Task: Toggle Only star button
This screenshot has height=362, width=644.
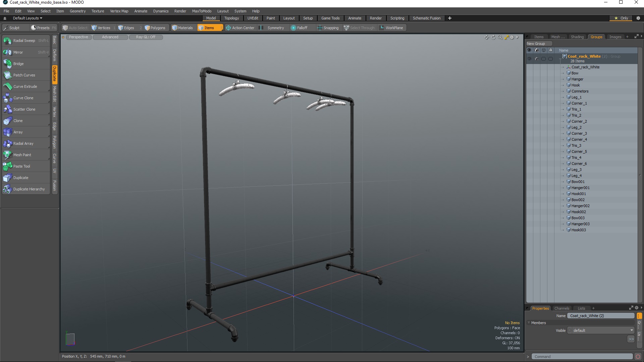Action: (x=621, y=18)
